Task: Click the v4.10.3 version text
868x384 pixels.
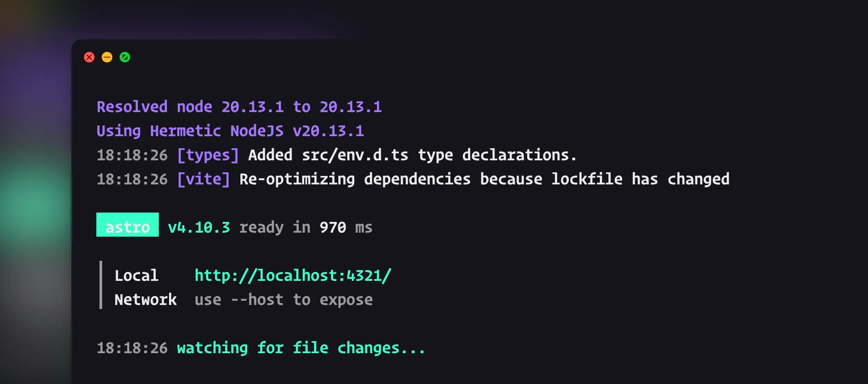Action: 199,227
